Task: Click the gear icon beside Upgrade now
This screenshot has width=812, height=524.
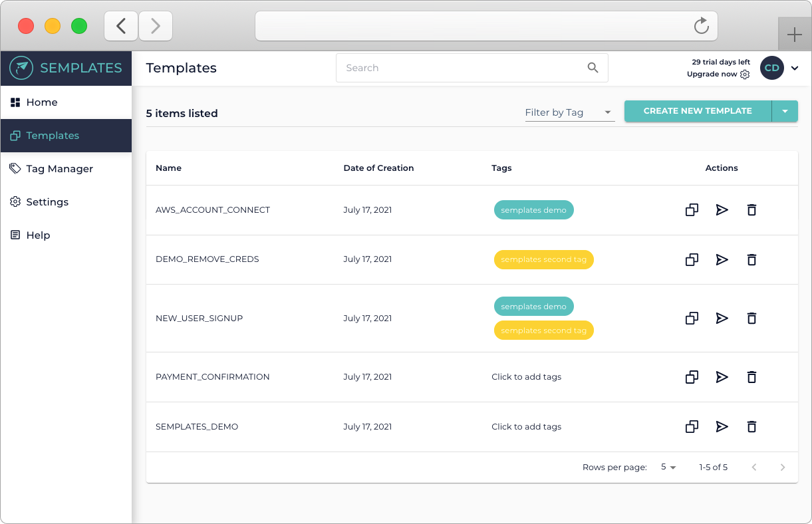Action: point(745,74)
